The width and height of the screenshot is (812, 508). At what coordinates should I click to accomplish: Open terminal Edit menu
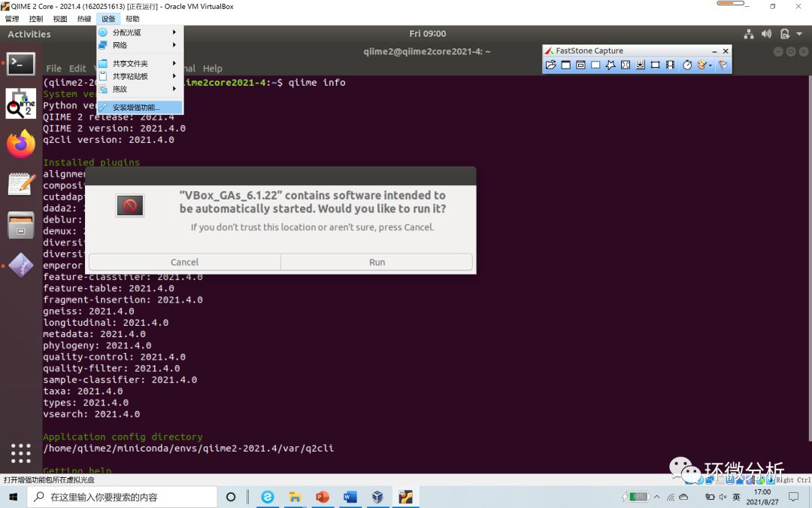click(x=77, y=68)
